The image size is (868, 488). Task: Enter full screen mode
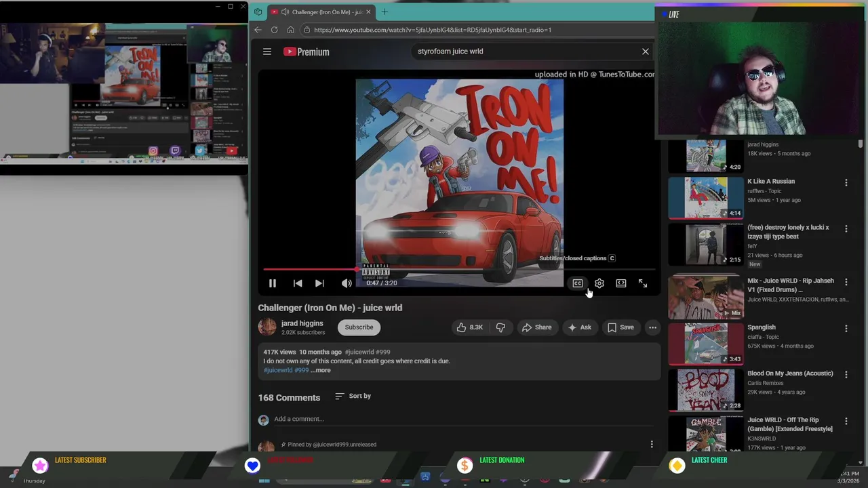643,283
